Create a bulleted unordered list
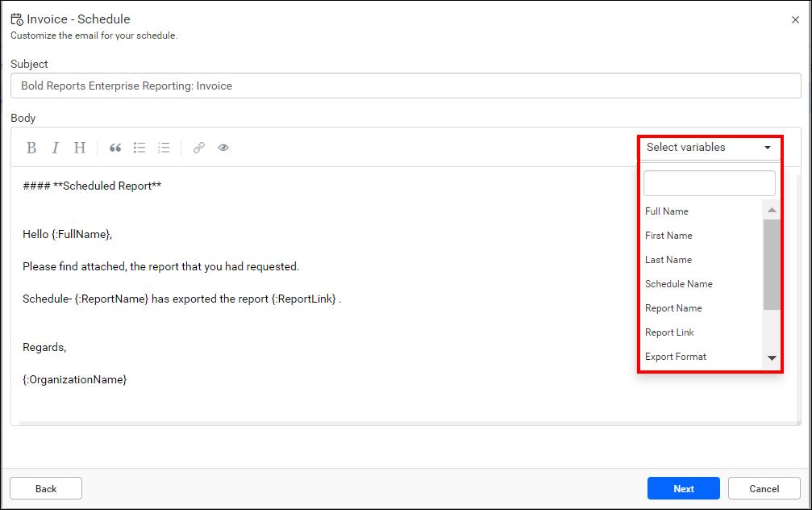812x510 pixels. [x=139, y=148]
